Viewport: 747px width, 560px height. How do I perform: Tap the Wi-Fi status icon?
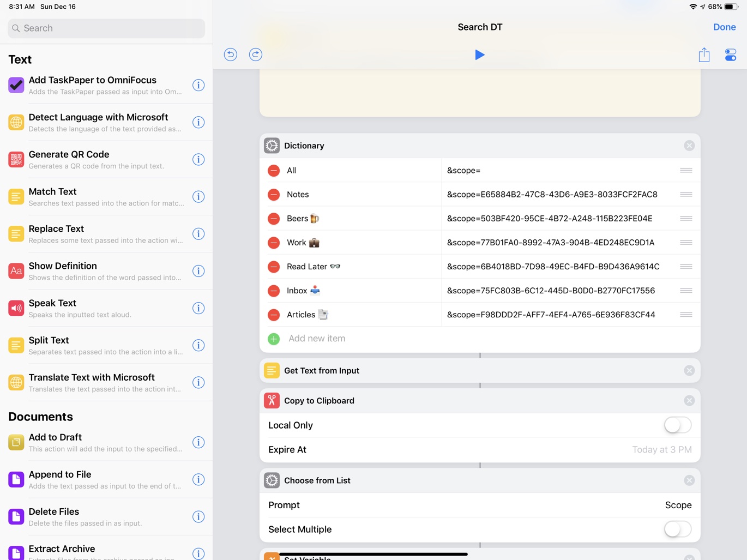[693, 7]
